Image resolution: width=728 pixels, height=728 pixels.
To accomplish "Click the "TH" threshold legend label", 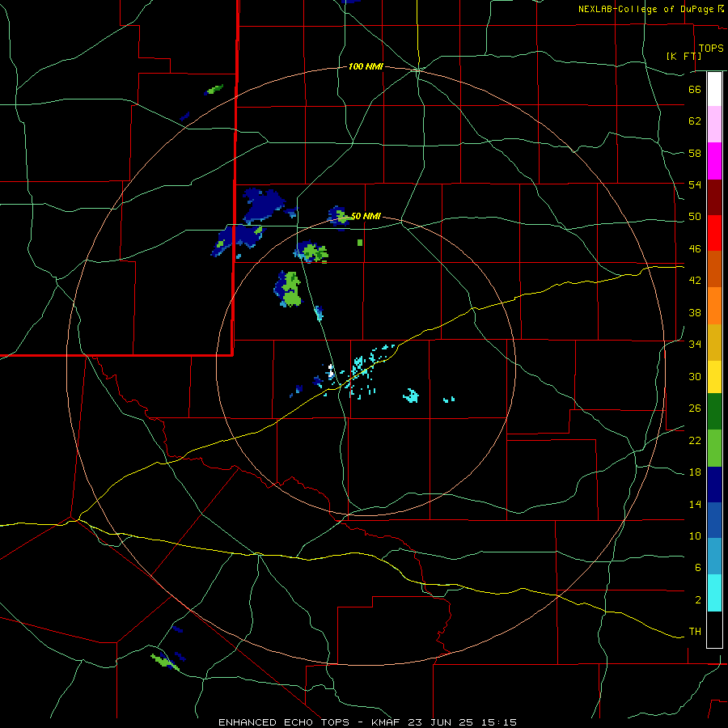I will (695, 632).
